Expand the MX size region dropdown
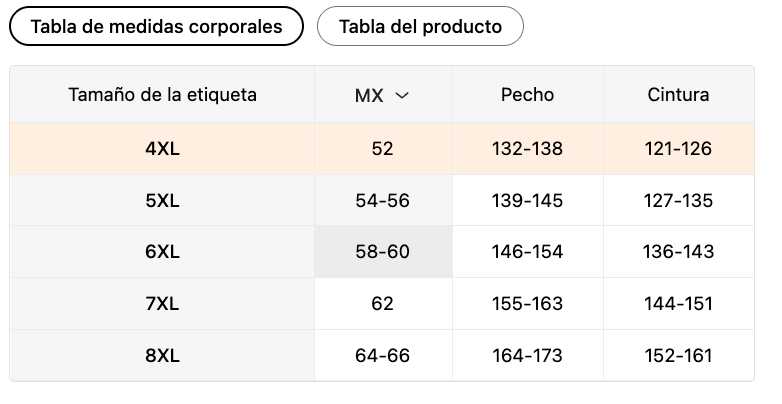 [x=383, y=95]
